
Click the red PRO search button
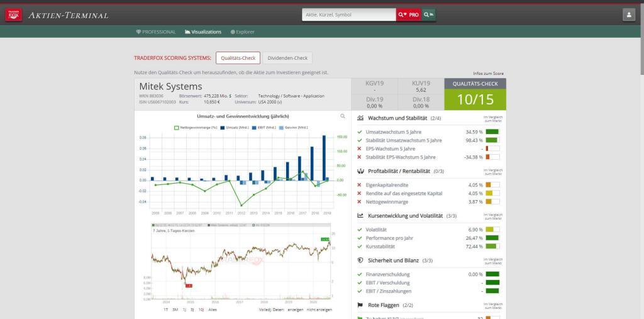pyautogui.click(x=408, y=15)
